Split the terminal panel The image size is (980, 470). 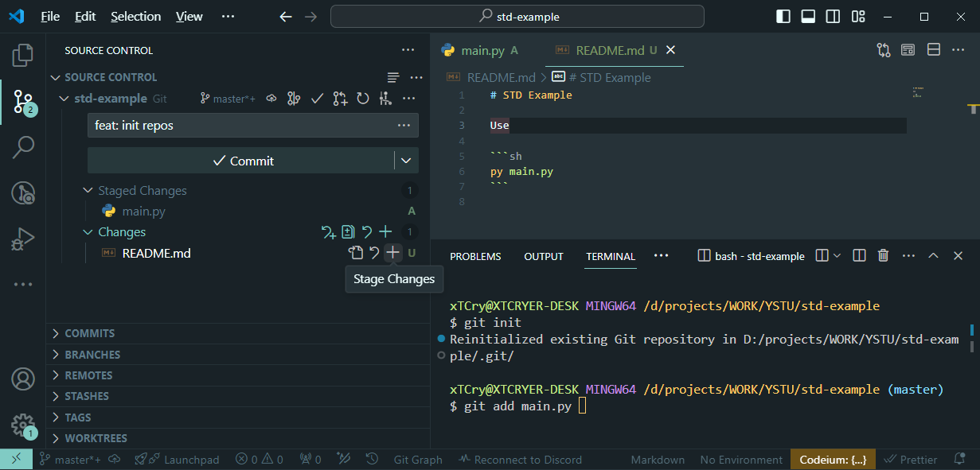[859, 256]
